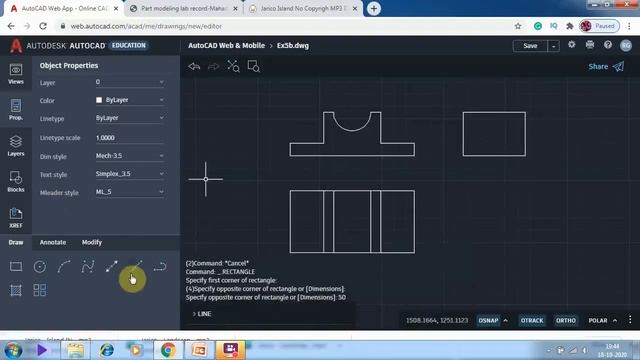This screenshot has height=360, width=640.
Task: Toggle OSNAP mode
Action: [x=488, y=320]
